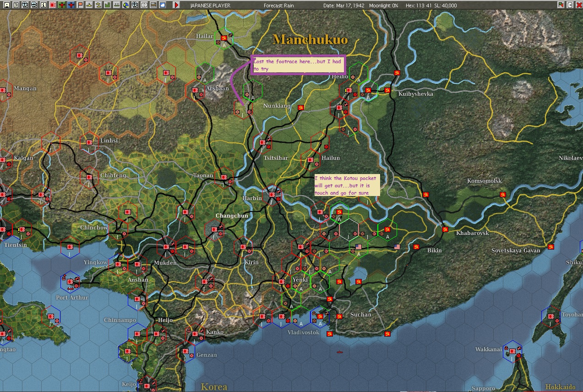Image resolution: width=583 pixels, height=392 pixels.
Task: Click the Japanese rising sun flag toolbar icon
Action: (53, 5)
